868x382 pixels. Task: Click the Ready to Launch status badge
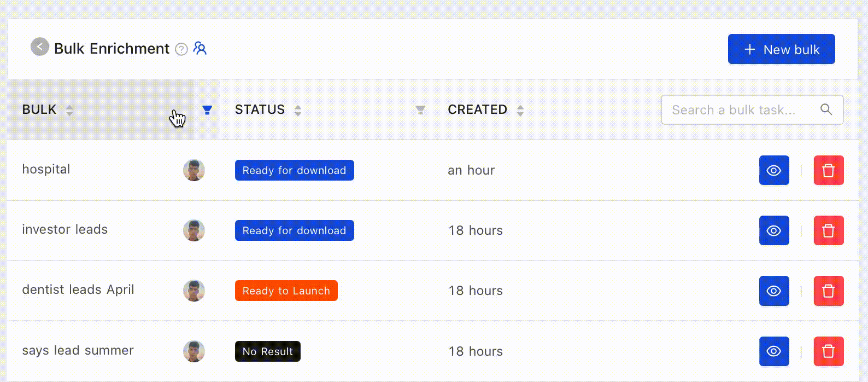click(x=286, y=291)
